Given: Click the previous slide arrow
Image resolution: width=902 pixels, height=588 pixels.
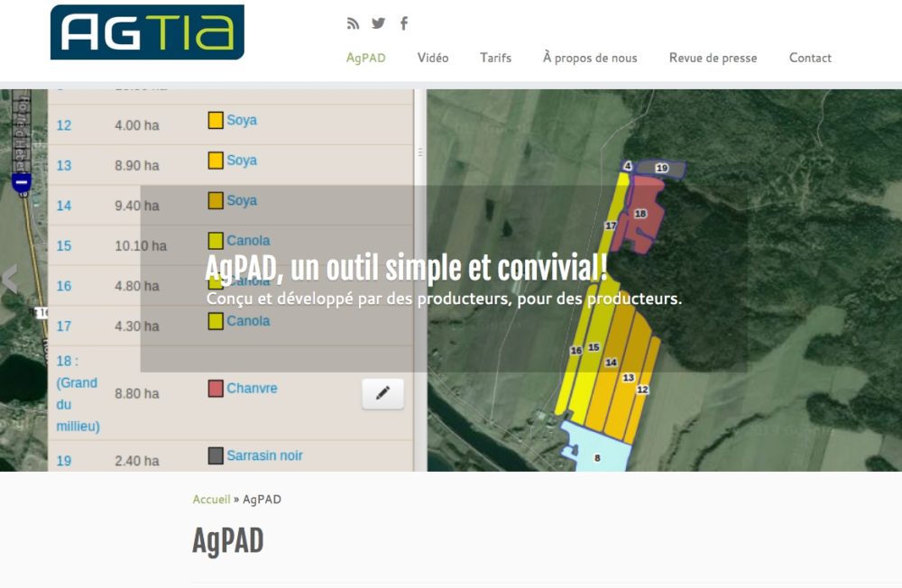Looking at the screenshot, I should [10, 279].
